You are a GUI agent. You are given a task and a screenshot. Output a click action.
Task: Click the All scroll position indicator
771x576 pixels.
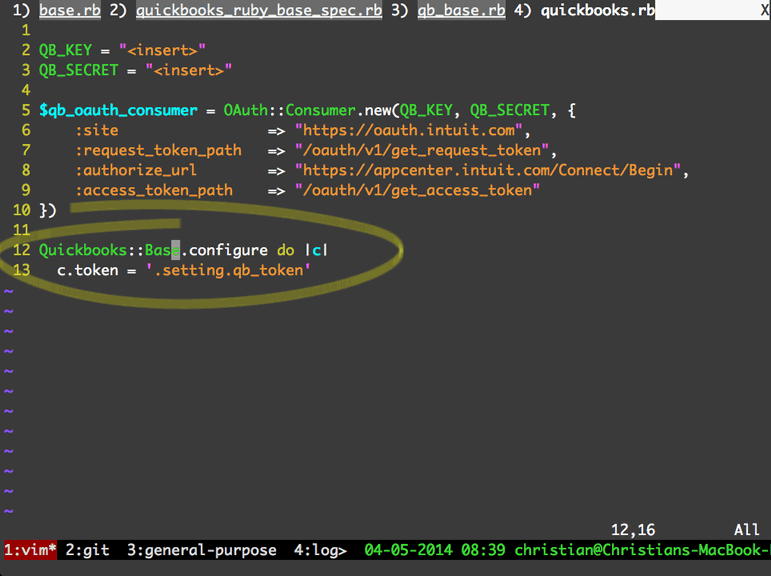coord(746,530)
